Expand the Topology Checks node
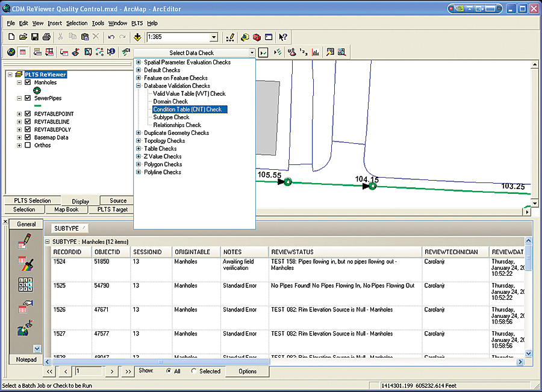542x392 pixels. tap(139, 141)
